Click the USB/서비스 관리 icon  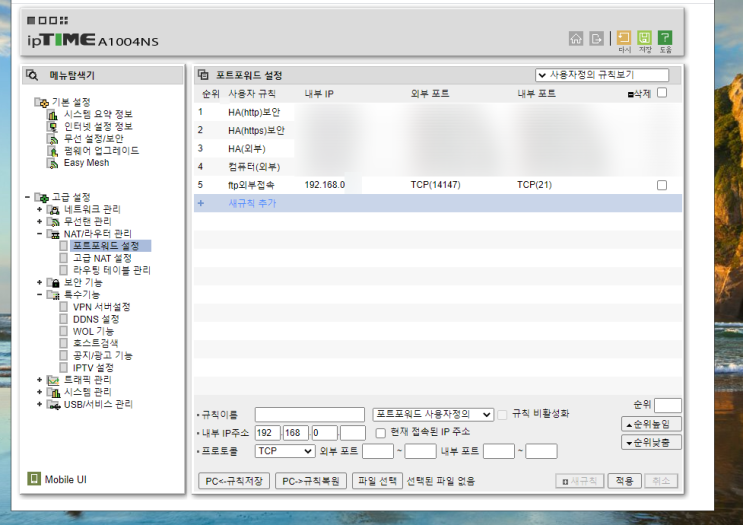point(53,405)
